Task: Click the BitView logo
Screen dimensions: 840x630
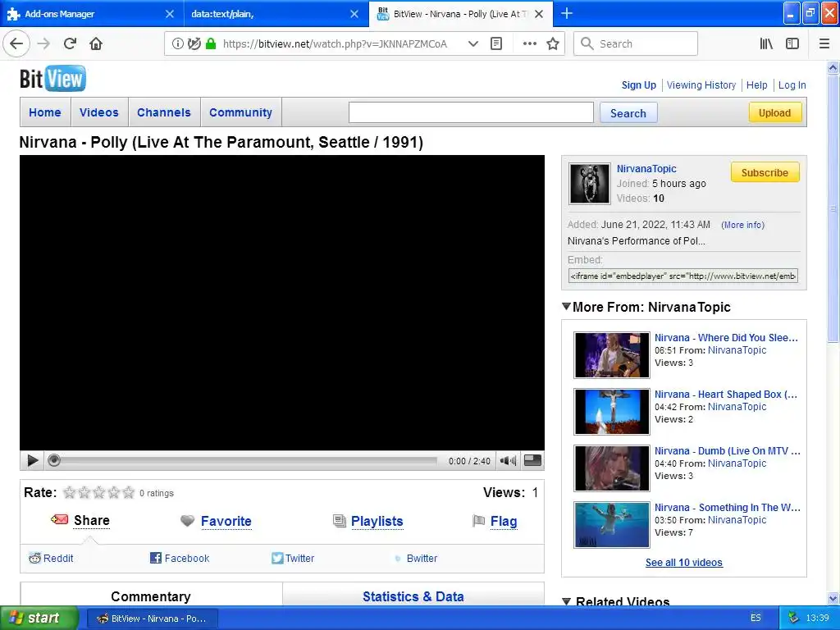Action: (x=52, y=79)
